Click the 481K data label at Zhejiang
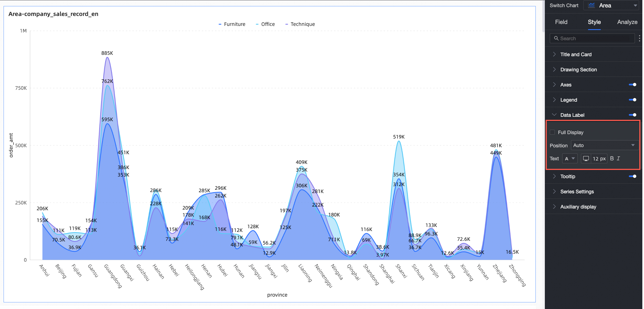 [x=496, y=145]
